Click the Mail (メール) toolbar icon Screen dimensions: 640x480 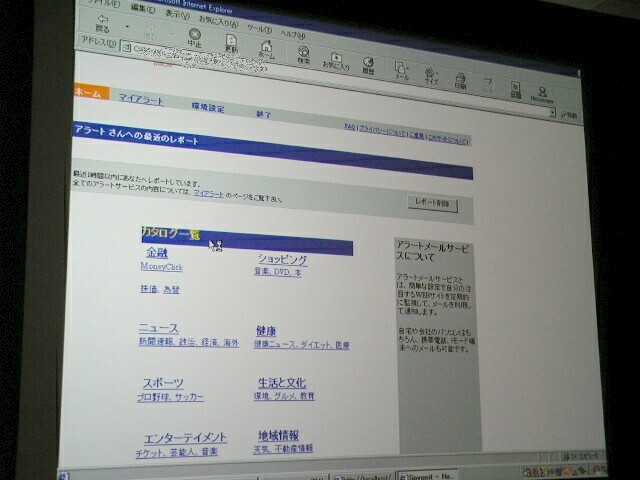pyautogui.click(x=401, y=72)
